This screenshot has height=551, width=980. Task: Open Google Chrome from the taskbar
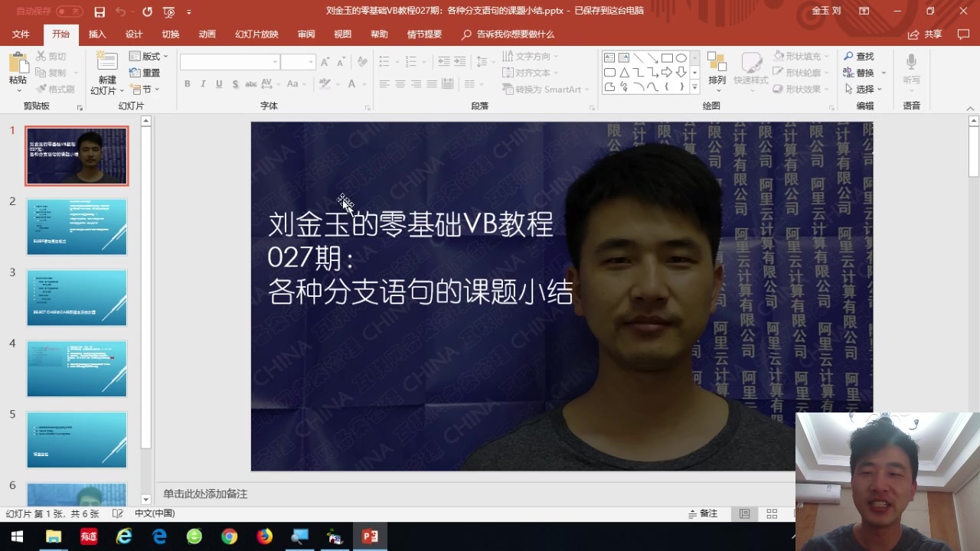point(230,536)
